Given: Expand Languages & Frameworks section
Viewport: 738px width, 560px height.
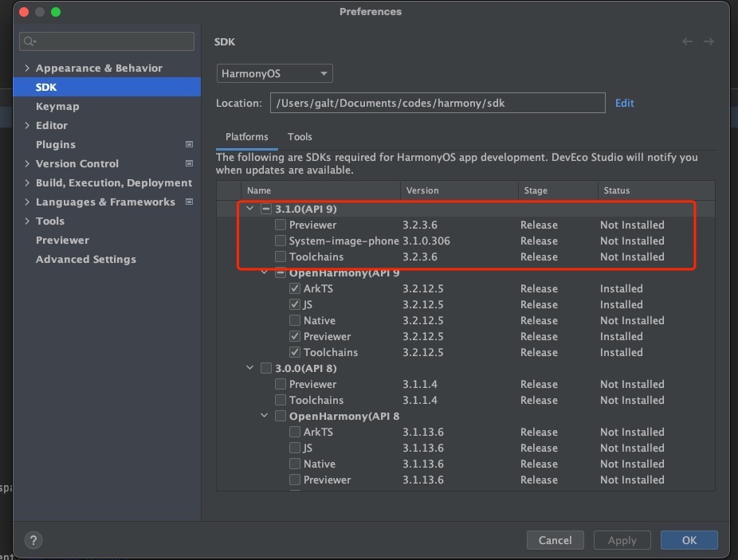Looking at the screenshot, I should click(27, 202).
